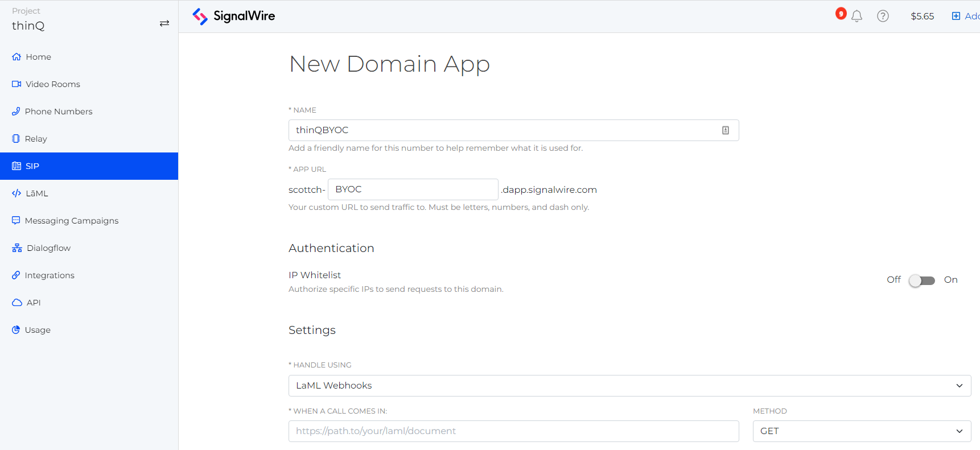
Task: Click the Name input field
Action: point(504,130)
